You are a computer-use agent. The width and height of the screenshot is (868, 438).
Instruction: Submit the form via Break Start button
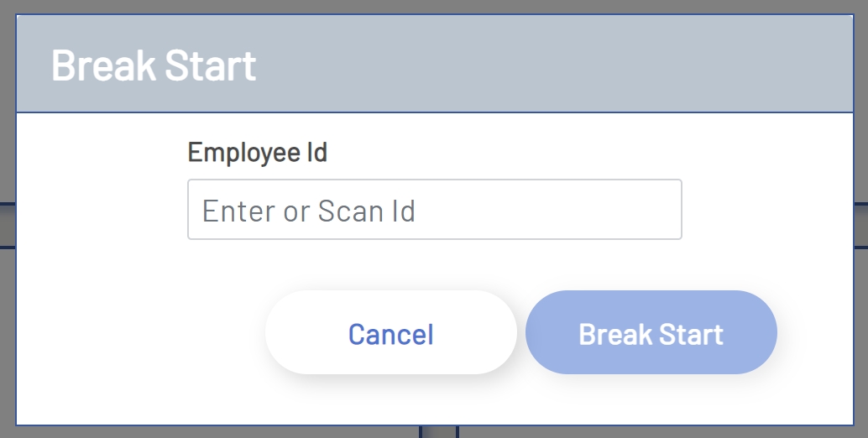click(651, 333)
